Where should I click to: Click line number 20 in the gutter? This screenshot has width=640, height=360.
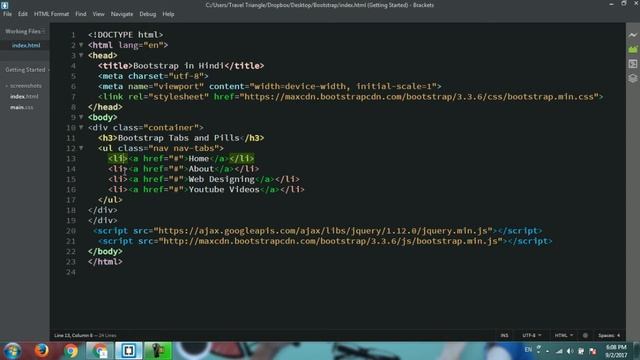pos(71,231)
